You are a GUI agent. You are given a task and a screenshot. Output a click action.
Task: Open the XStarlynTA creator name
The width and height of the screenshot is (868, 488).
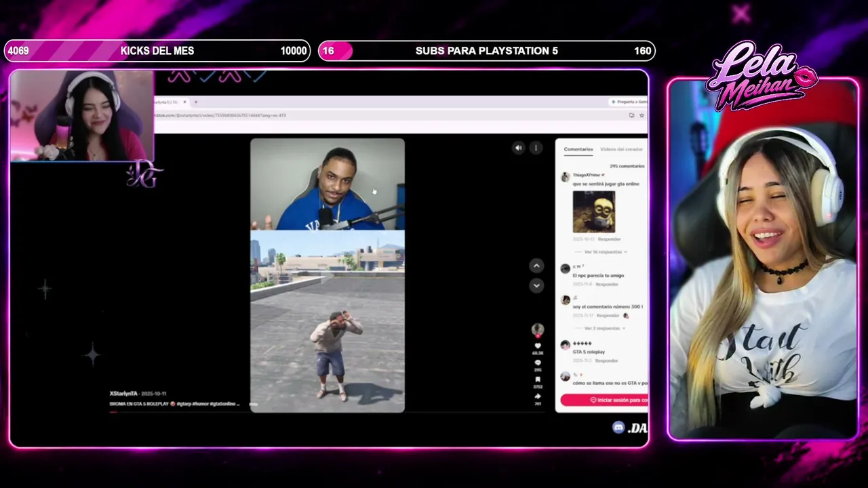tap(124, 393)
